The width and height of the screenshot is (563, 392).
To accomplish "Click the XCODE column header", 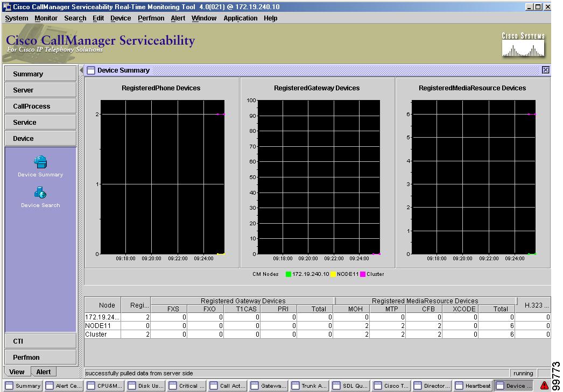I will tap(461, 309).
